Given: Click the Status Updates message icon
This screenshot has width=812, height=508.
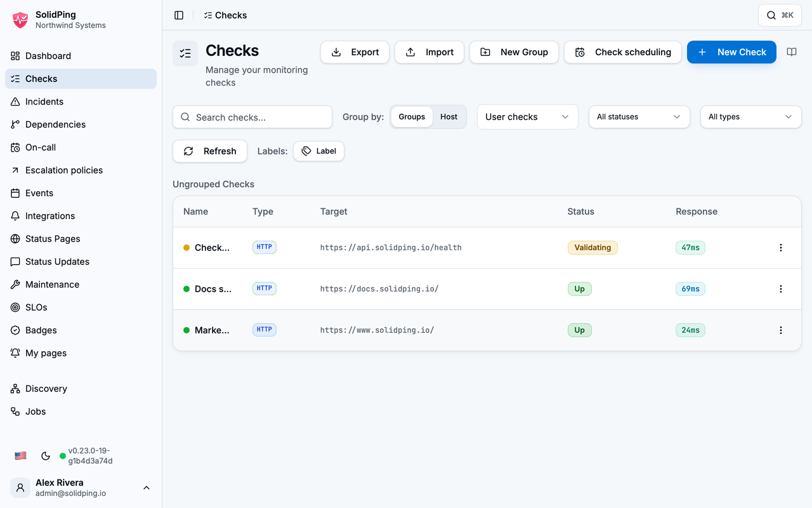Looking at the screenshot, I should click(x=15, y=262).
